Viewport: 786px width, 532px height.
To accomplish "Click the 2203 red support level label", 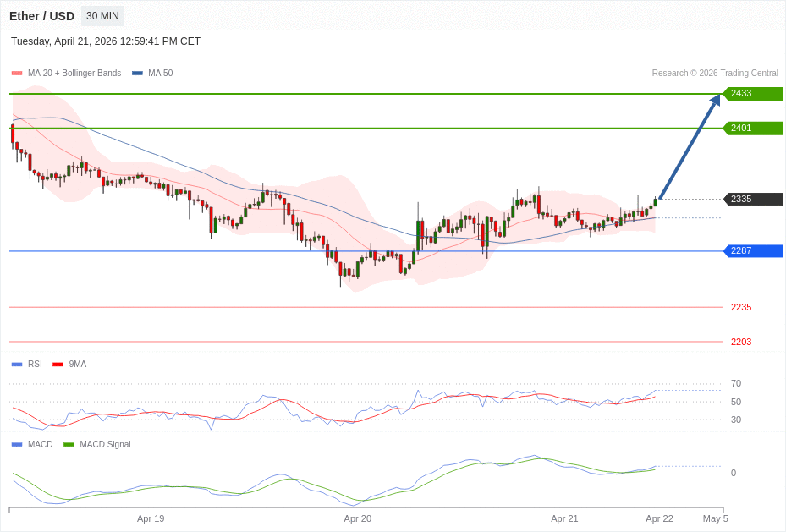I will pyautogui.click(x=741, y=343).
